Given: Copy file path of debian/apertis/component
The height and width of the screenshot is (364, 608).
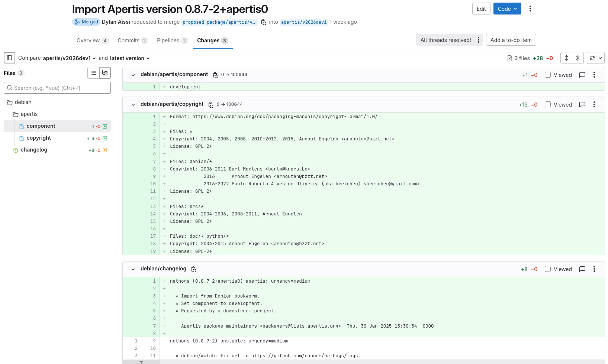Looking at the screenshot, I should point(215,75).
